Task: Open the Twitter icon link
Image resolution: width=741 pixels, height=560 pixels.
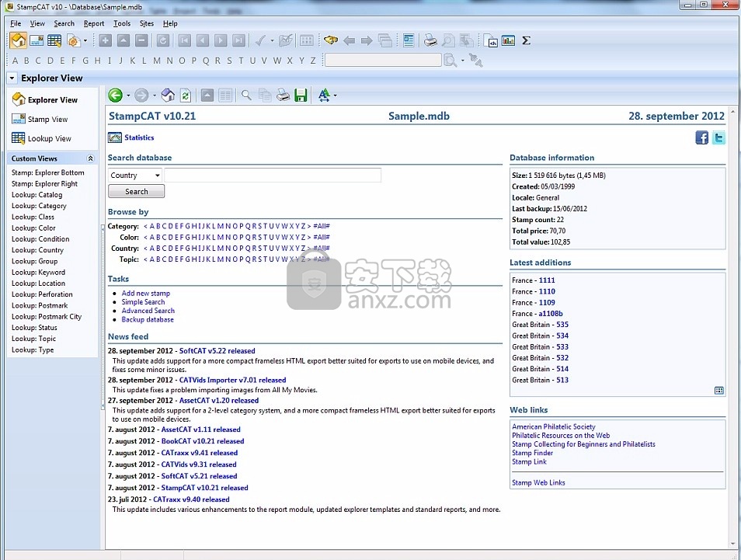Action: 718,137
